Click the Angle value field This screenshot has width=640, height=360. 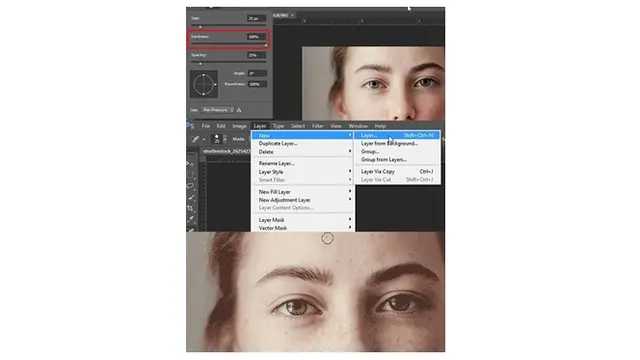257,73
